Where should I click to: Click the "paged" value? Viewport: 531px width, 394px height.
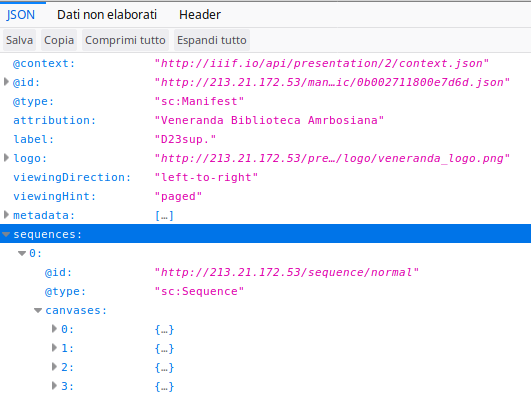coord(178,196)
